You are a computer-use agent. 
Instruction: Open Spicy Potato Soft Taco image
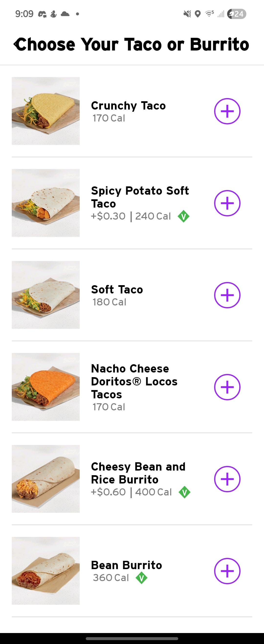45,203
